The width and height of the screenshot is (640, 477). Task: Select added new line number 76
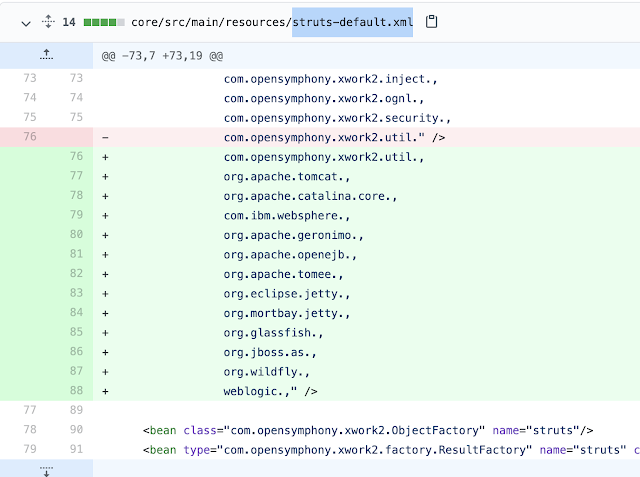point(76,156)
